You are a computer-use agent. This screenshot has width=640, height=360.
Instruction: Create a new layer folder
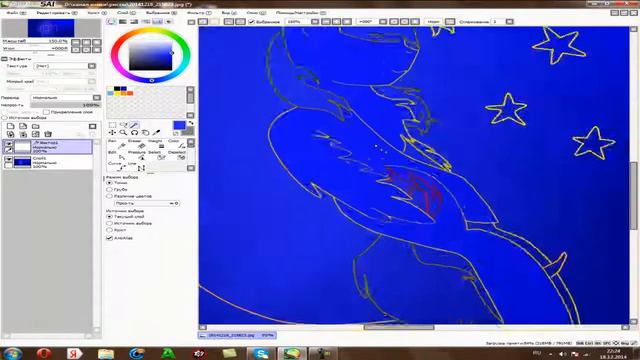(36, 126)
